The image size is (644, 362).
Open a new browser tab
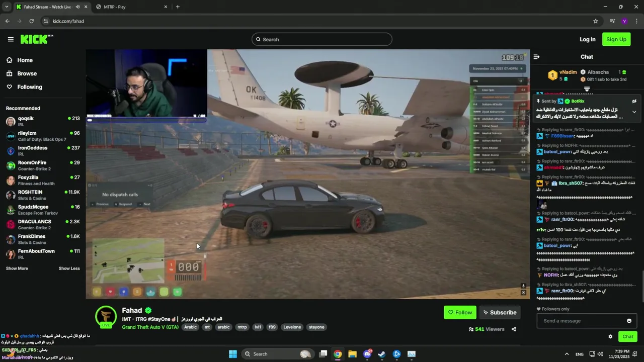coord(178,7)
